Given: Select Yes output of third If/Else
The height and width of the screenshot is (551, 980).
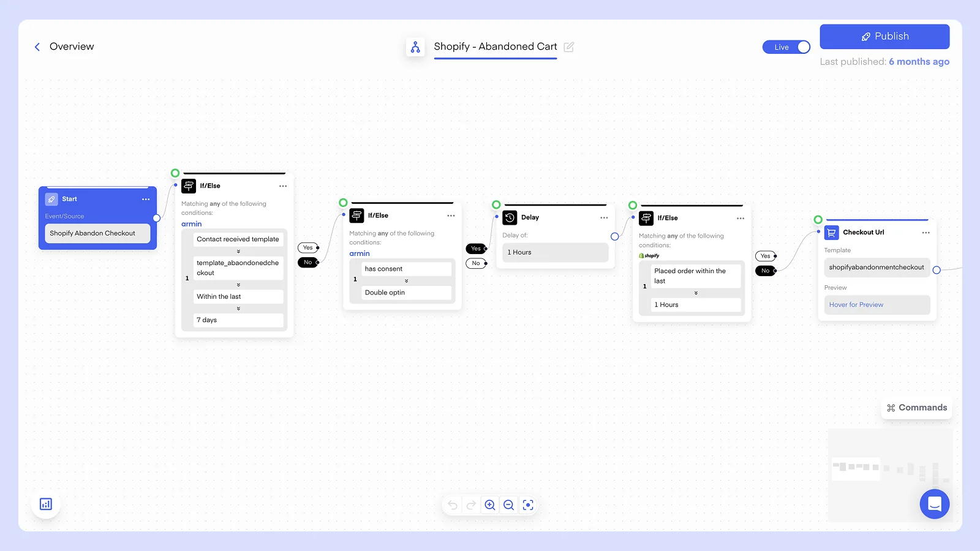Looking at the screenshot, I should tap(766, 257).
